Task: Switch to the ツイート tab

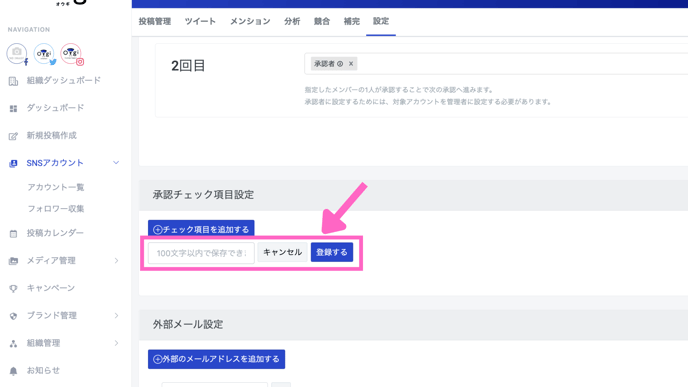Action: coord(200,21)
